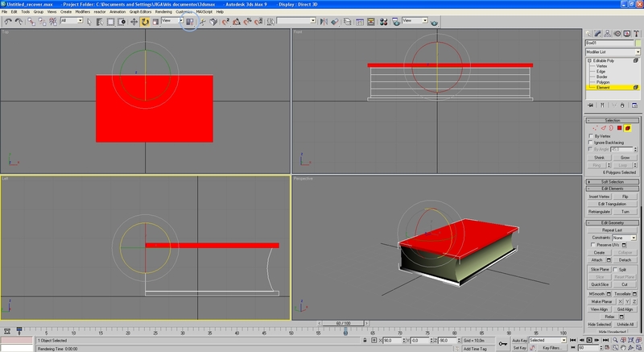Collapse the Selection rollout header
Viewport: 644px width, 352px height.
612,120
